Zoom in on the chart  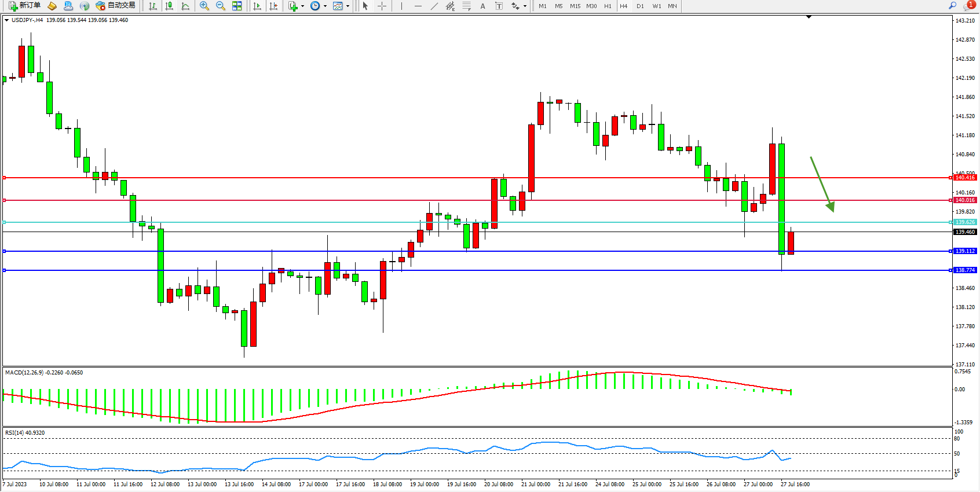pos(204,6)
